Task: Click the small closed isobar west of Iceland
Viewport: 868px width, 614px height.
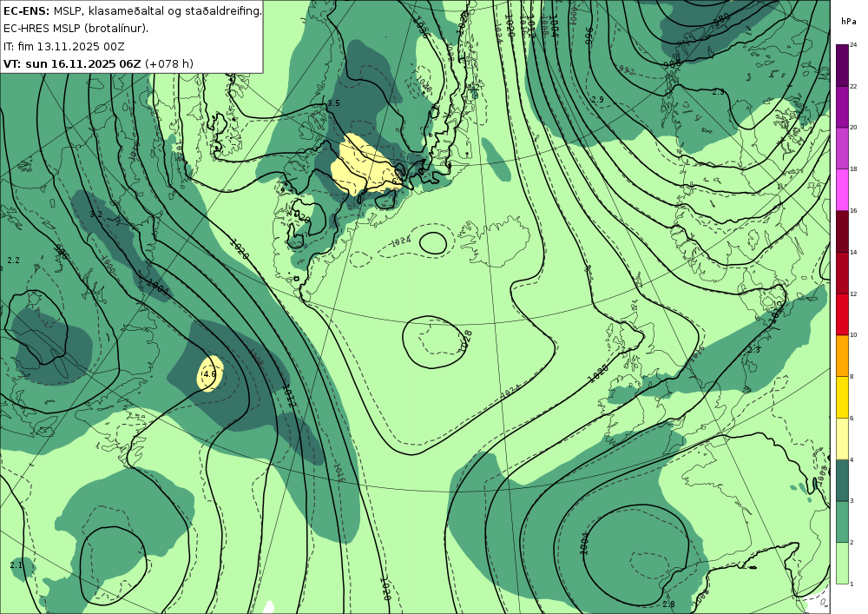Action: coord(433,243)
